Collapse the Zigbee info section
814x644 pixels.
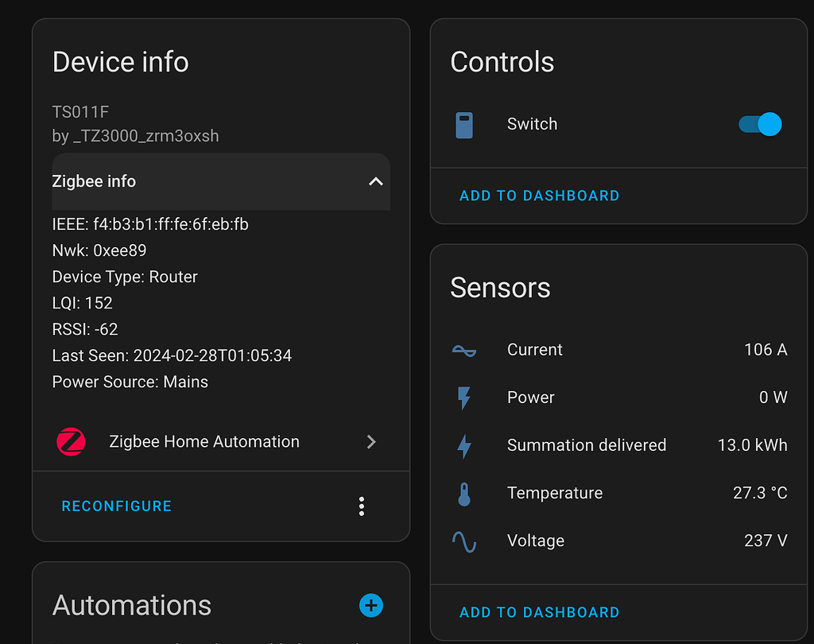tap(375, 181)
